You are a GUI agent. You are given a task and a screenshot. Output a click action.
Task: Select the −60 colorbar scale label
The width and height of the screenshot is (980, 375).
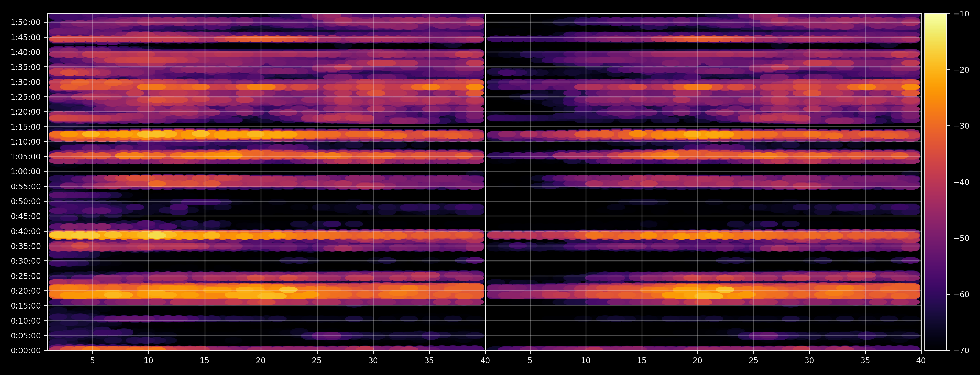pos(961,294)
